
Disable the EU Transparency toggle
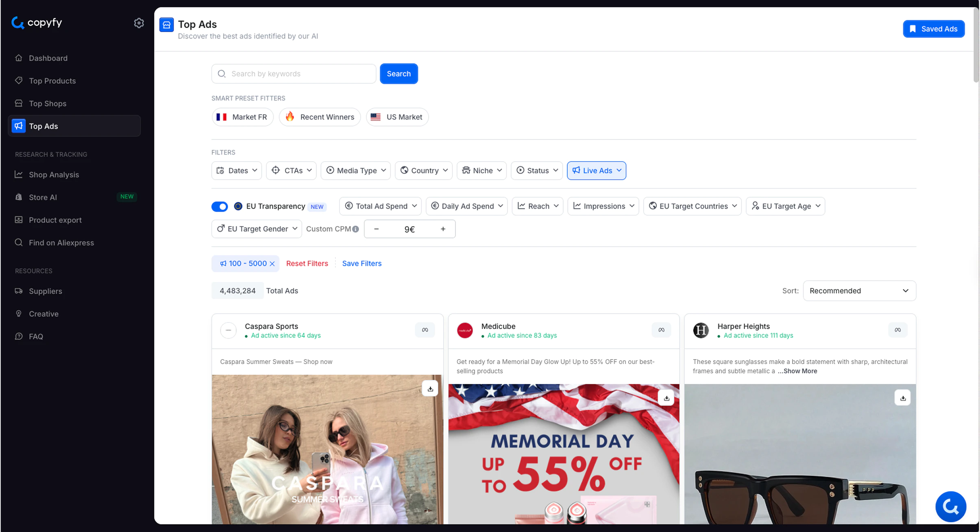[x=220, y=206]
